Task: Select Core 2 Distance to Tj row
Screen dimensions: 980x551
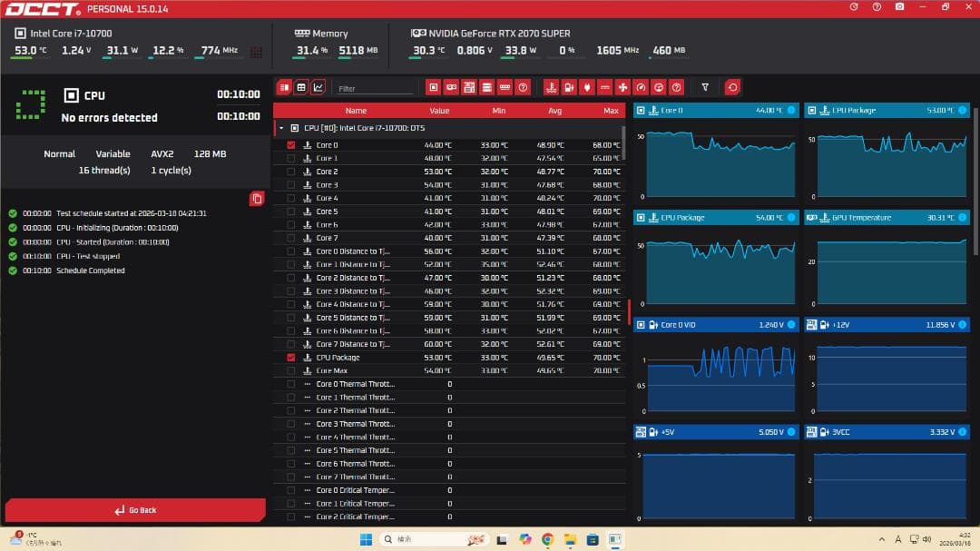Action: (449, 278)
